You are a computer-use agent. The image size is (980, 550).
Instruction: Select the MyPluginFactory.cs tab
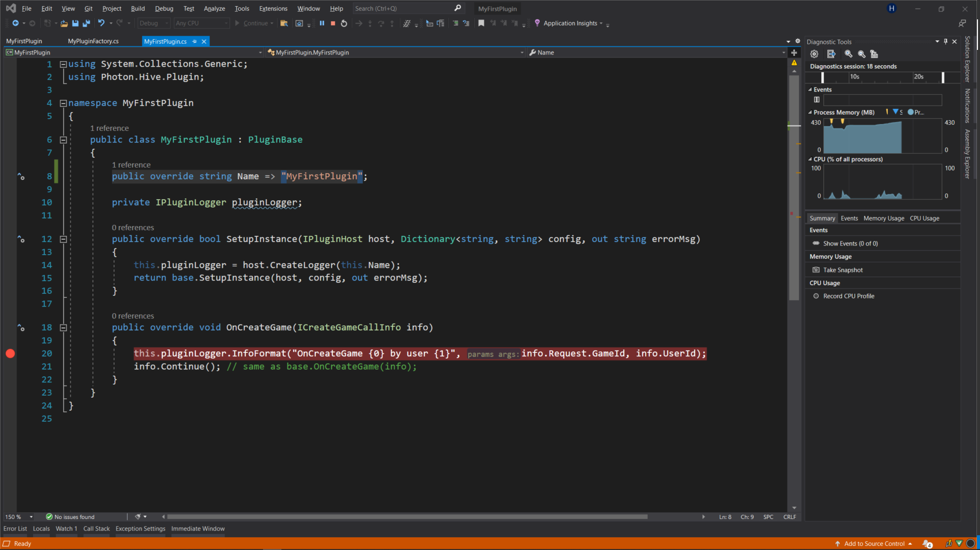click(x=93, y=41)
